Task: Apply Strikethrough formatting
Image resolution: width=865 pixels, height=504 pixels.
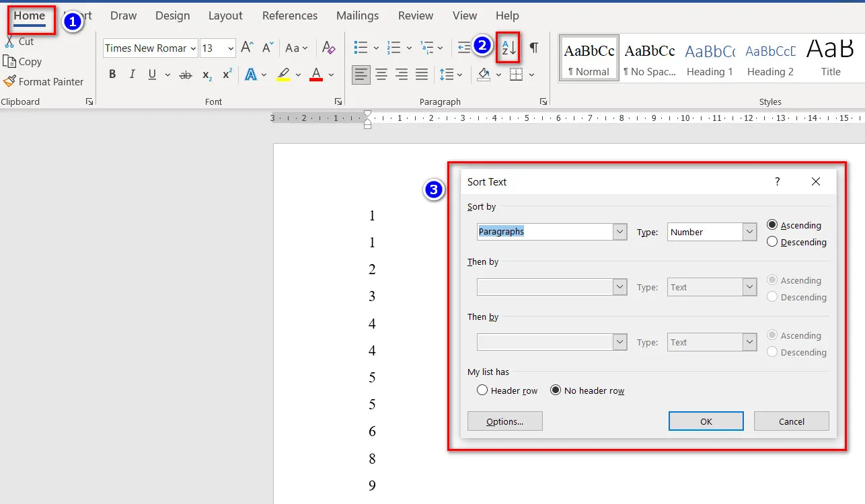Action: 186,75
